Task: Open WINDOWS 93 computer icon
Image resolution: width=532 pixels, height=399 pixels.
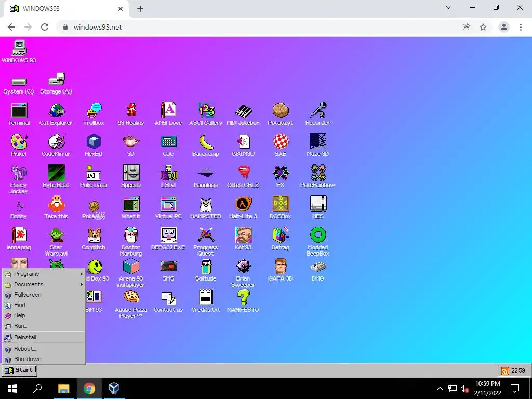Action: (x=19, y=51)
